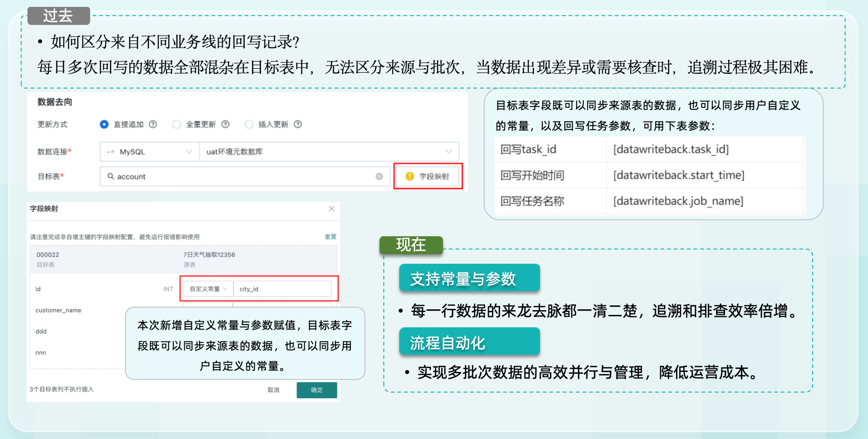Select the 全量更新 radio option
Screen dimensions: 868x439
[176, 124]
